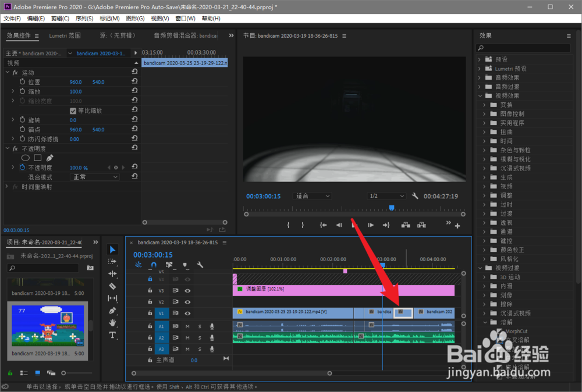Click the Lift button
This screenshot has width=582, height=392.
(x=406, y=225)
